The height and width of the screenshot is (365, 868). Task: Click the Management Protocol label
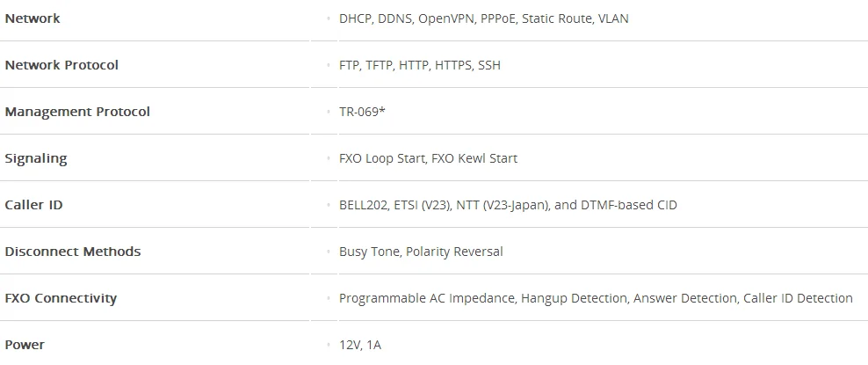[77, 112]
